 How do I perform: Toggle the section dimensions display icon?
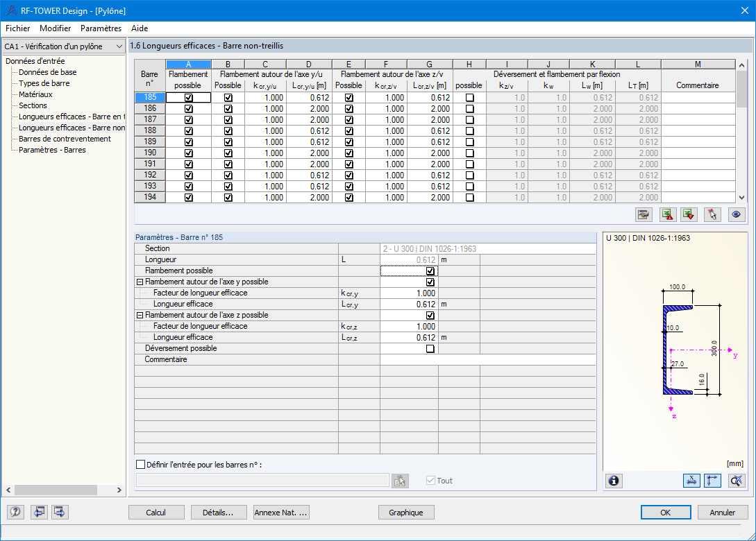[x=691, y=481]
